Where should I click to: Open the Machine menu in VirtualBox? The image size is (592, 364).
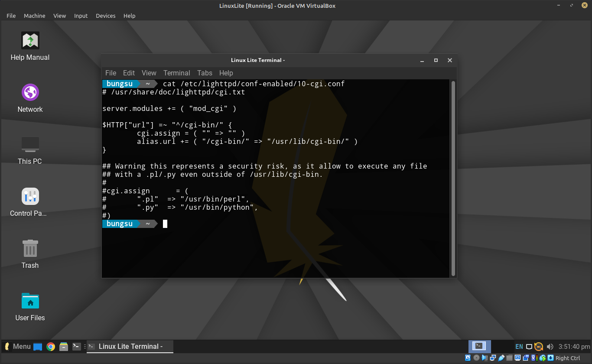[34, 16]
